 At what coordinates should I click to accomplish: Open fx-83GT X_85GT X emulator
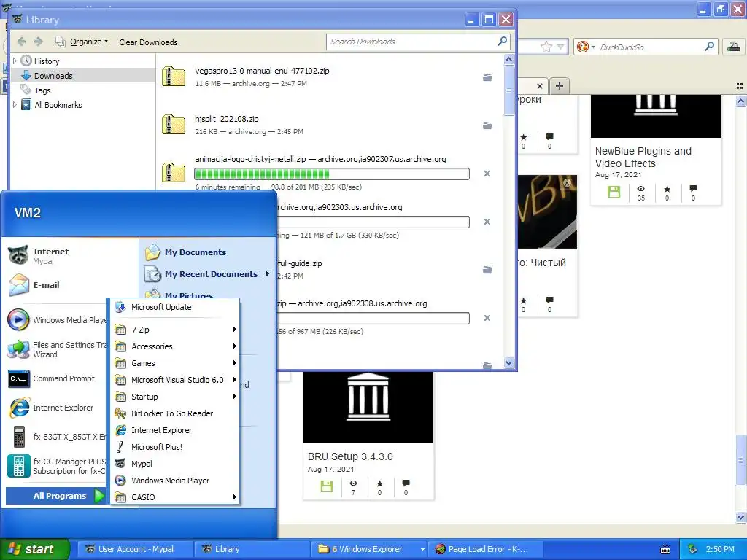56,437
